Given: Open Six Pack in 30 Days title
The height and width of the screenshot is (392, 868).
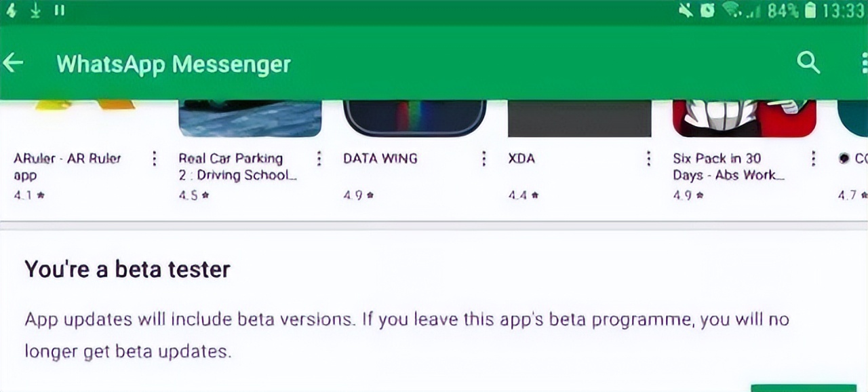Looking at the screenshot, I should coord(728,166).
